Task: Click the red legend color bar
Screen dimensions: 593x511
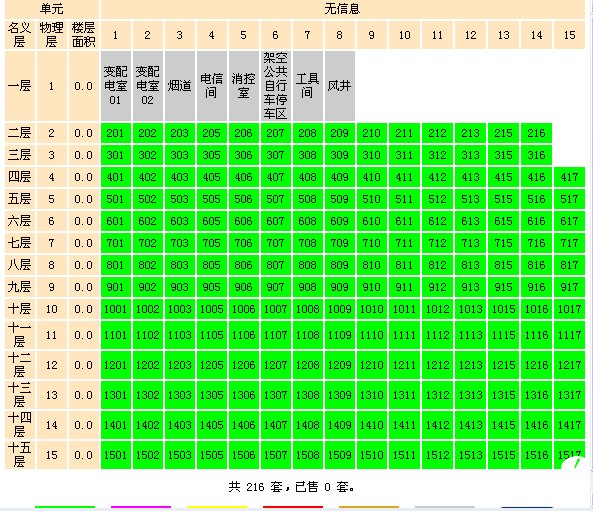Action: [x=293, y=507]
